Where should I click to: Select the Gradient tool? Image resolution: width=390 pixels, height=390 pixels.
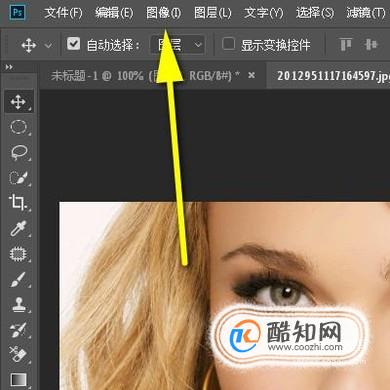tap(19, 379)
